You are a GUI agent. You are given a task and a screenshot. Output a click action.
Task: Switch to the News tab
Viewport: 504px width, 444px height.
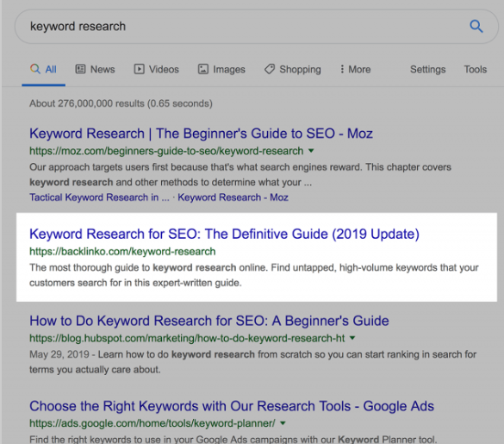pos(95,69)
